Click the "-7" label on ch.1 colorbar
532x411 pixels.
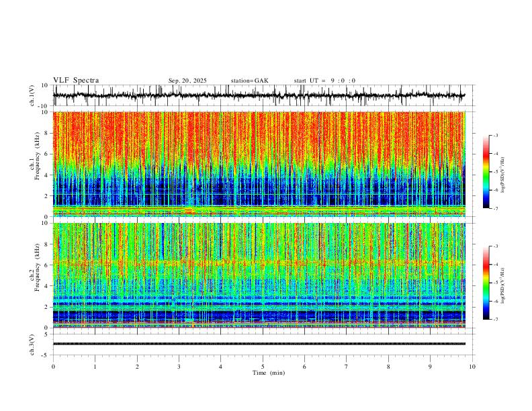(496, 208)
